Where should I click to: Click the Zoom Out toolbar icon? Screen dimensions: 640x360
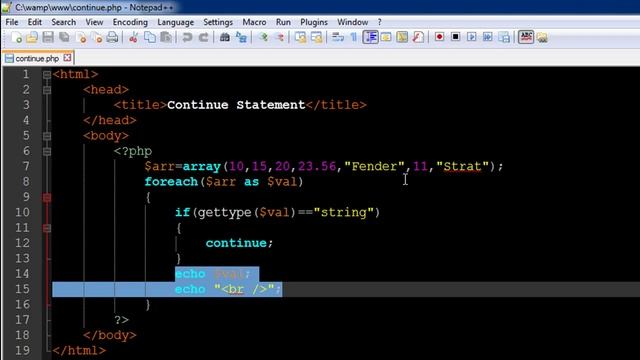point(280,38)
